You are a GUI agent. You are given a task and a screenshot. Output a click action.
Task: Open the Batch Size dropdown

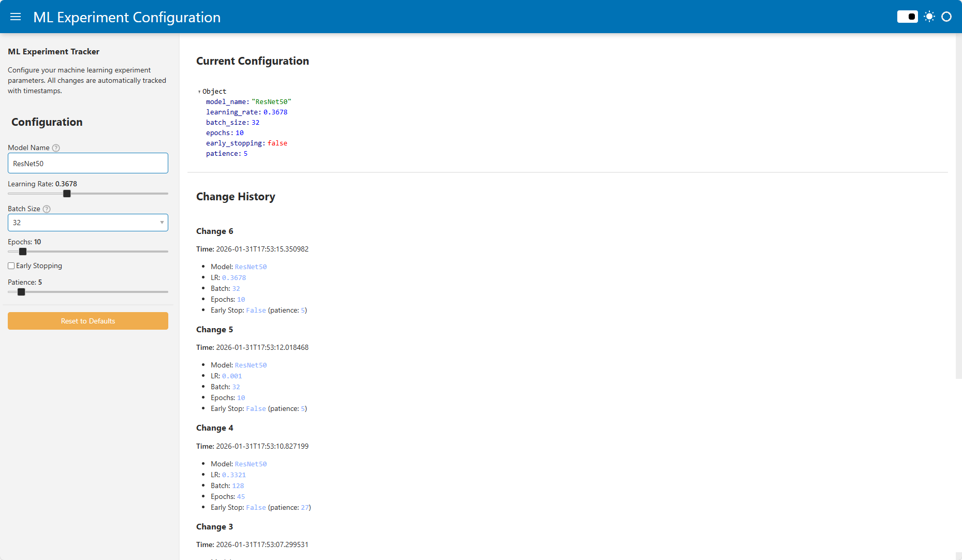pyautogui.click(x=83, y=223)
